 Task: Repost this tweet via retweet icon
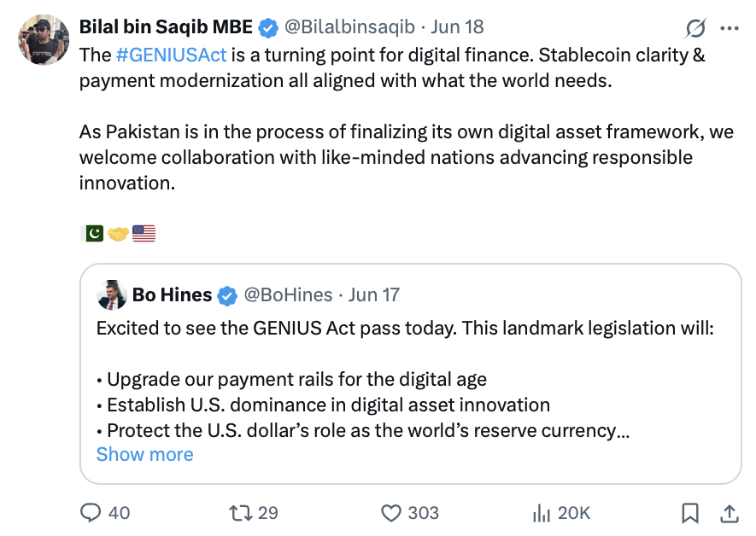coord(242,512)
